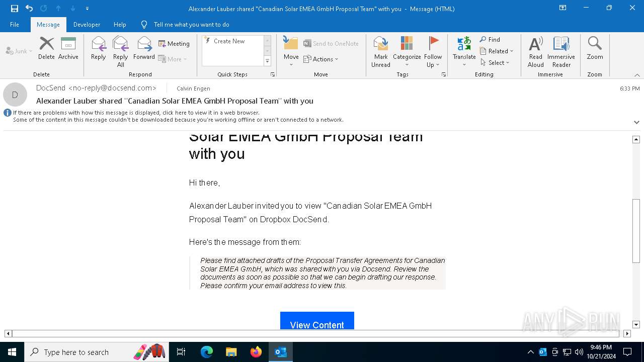Click the vertical scrollbar down arrow

[x=636, y=325]
